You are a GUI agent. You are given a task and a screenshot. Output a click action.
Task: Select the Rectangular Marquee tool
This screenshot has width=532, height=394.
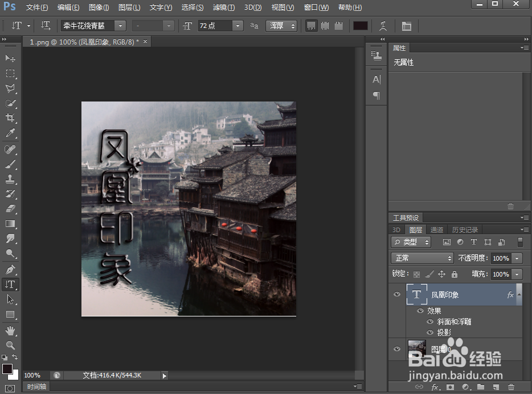(10, 74)
